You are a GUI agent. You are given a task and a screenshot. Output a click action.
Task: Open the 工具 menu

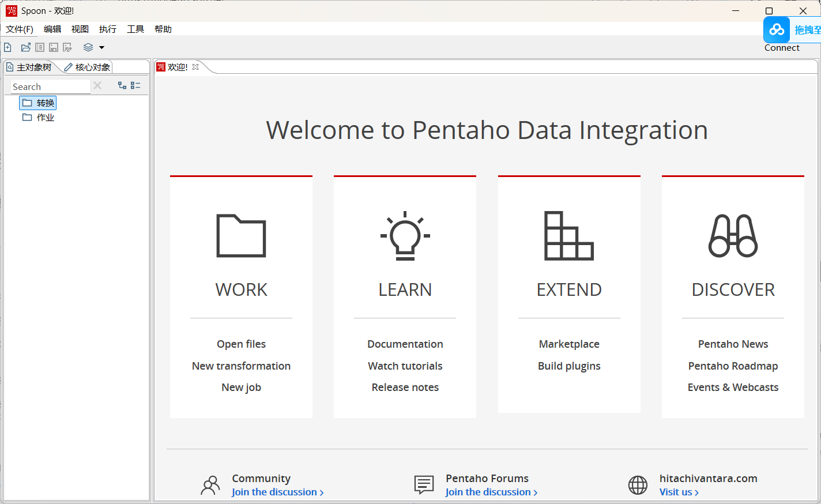click(x=135, y=29)
